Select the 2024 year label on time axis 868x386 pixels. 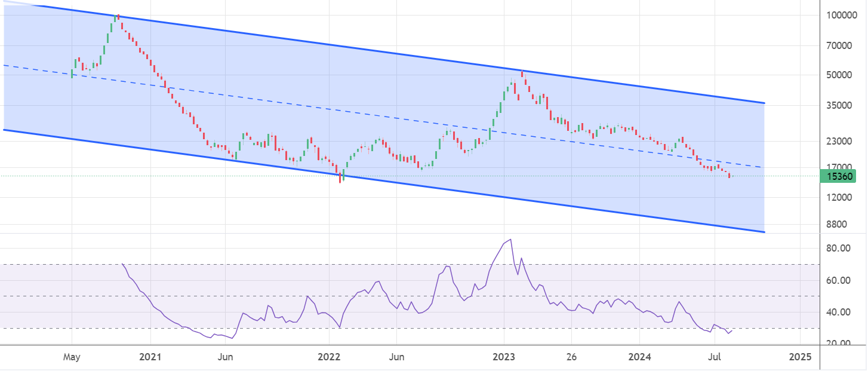tap(639, 357)
